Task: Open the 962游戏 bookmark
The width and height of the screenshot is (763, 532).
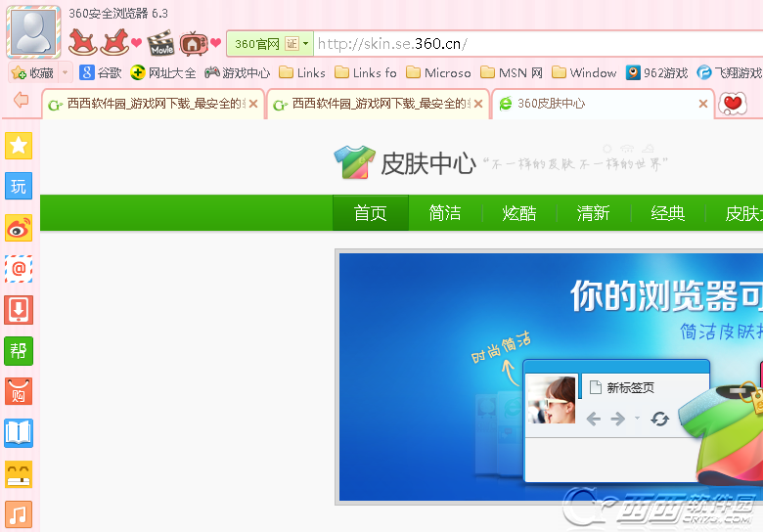Action: 657,73
